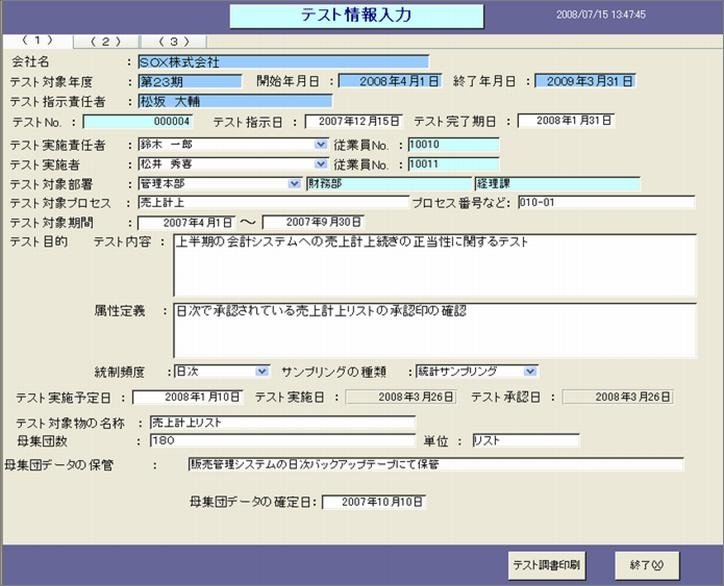
Task: Open the テスト実施責任者 dropdown arrow
Action: point(320,145)
